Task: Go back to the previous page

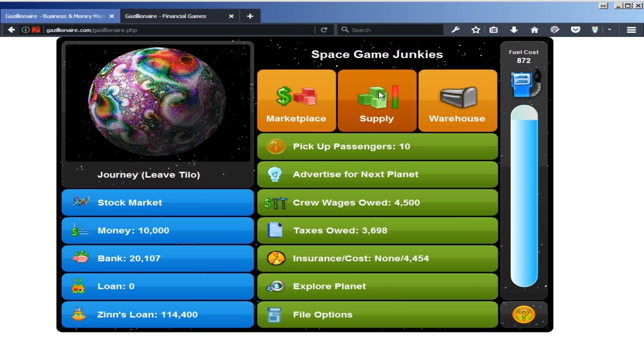Action: 11,30
